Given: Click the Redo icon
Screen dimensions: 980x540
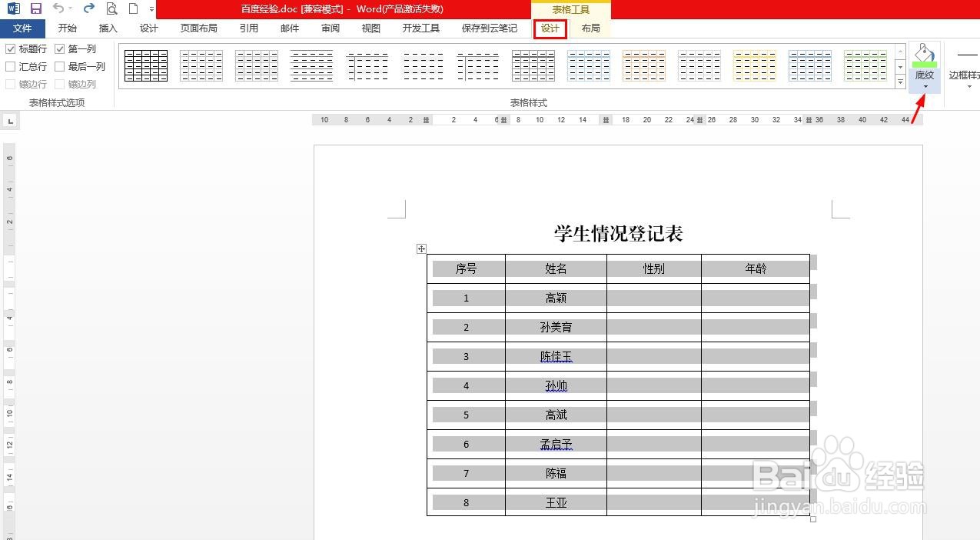Looking at the screenshot, I should (88, 8).
